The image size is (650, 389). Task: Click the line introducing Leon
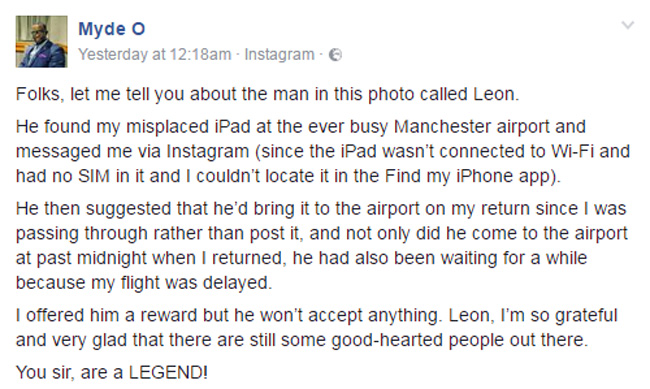pos(267,94)
